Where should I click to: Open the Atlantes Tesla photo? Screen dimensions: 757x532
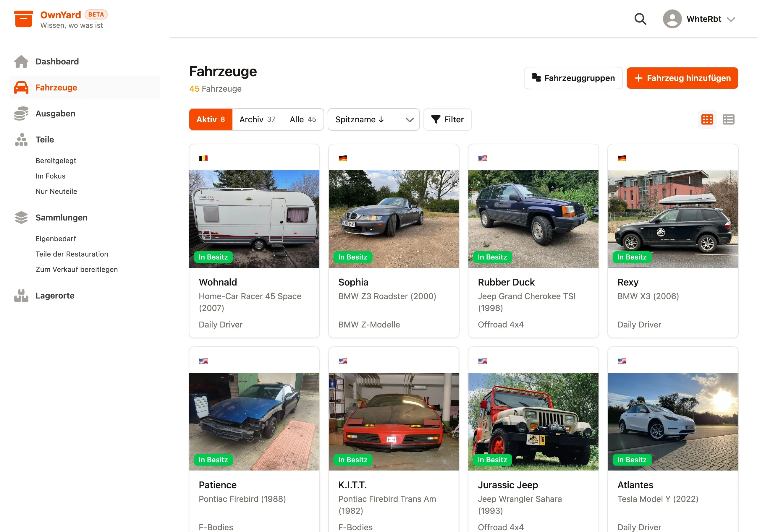[673, 421]
